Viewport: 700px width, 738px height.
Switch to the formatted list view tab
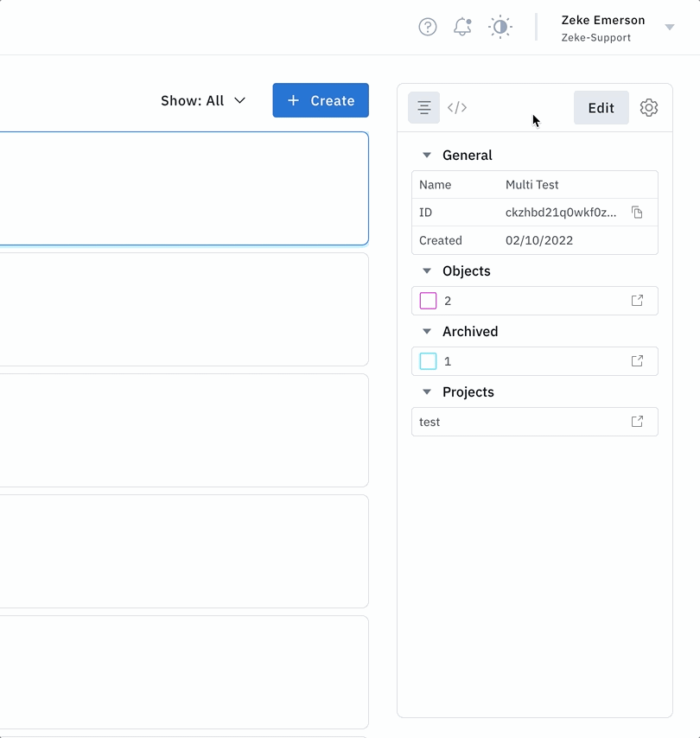(x=423, y=108)
